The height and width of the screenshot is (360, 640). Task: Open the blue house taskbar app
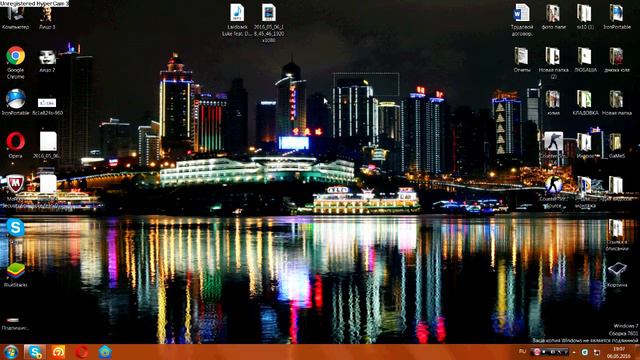click(105, 352)
